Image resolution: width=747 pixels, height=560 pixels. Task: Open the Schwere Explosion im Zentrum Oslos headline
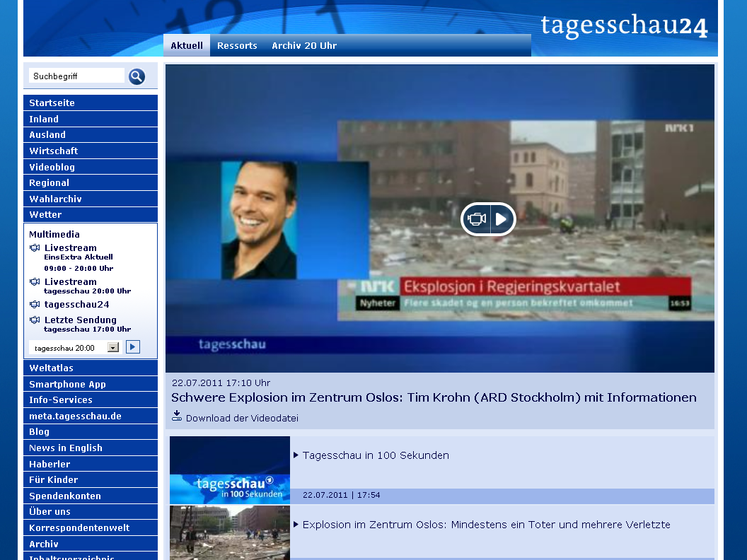click(x=434, y=397)
